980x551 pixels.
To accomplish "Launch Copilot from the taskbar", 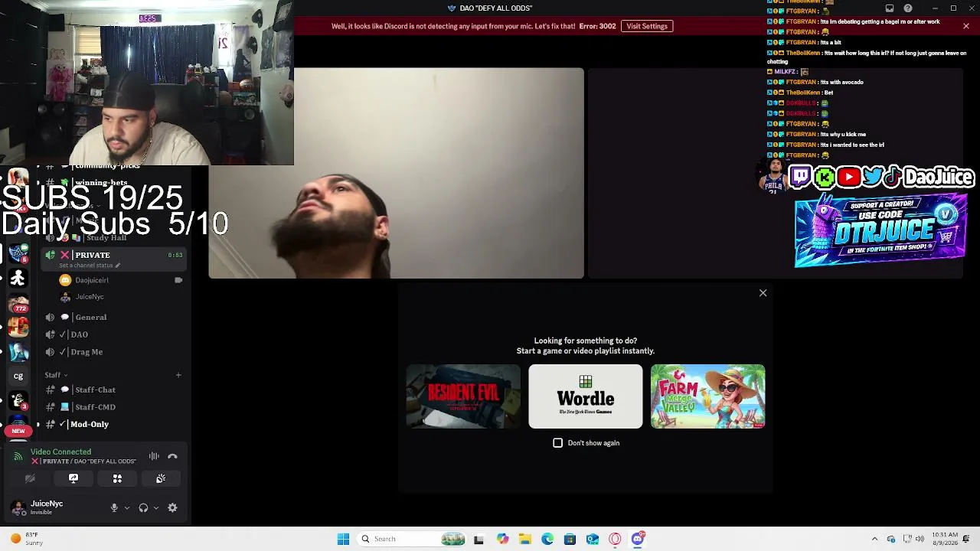I will 502,539.
